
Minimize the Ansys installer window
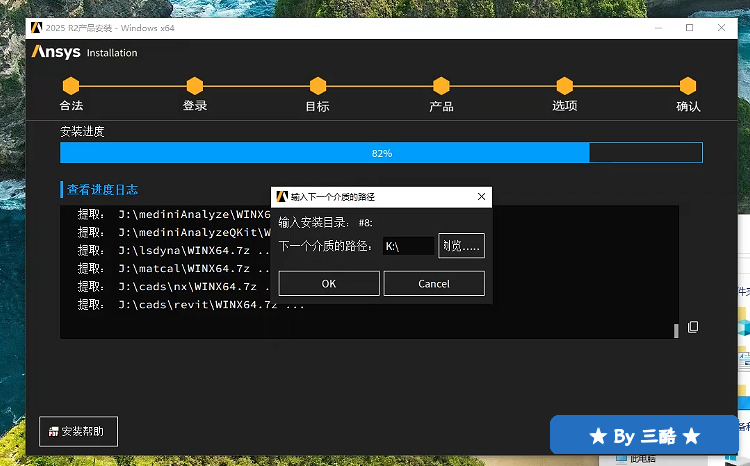click(x=659, y=28)
